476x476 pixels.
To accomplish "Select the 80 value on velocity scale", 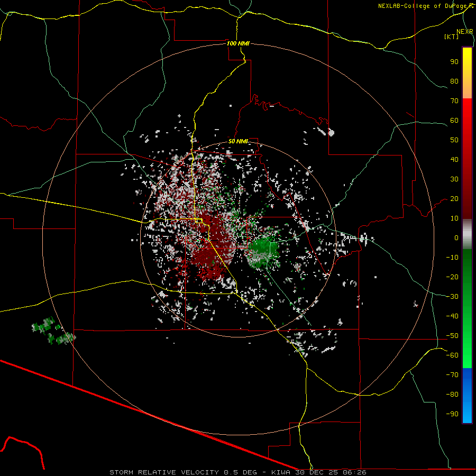I will (x=454, y=81).
